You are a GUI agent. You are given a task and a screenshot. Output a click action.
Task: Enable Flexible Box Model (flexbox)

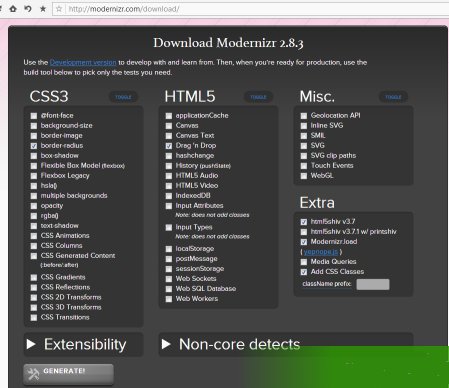point(34,166)
